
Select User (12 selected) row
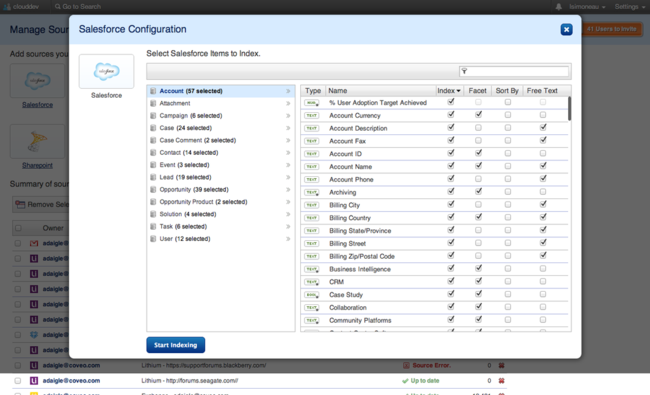click(221, 239)
